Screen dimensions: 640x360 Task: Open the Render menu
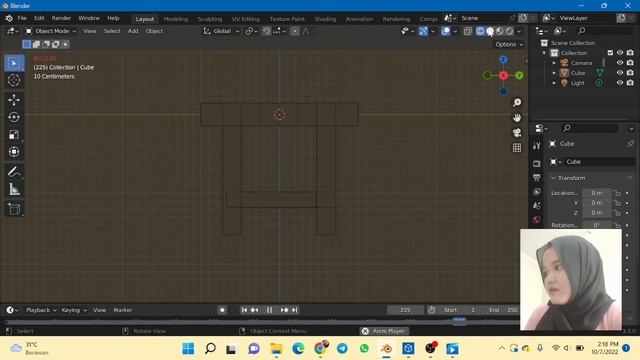coord(61,18)
